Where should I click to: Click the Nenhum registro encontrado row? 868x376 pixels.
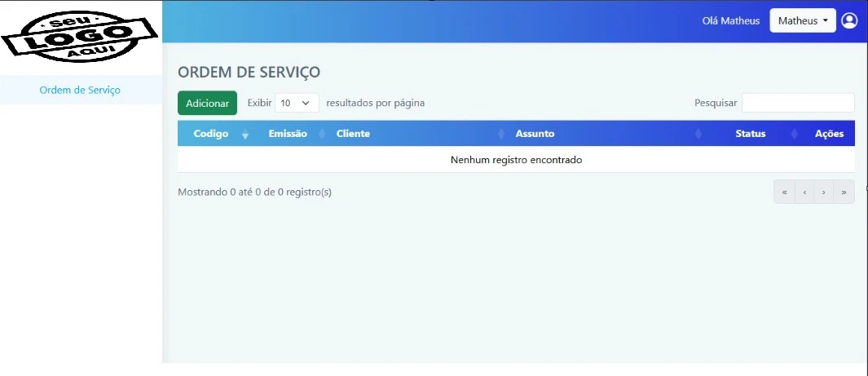tap(516, 160)
